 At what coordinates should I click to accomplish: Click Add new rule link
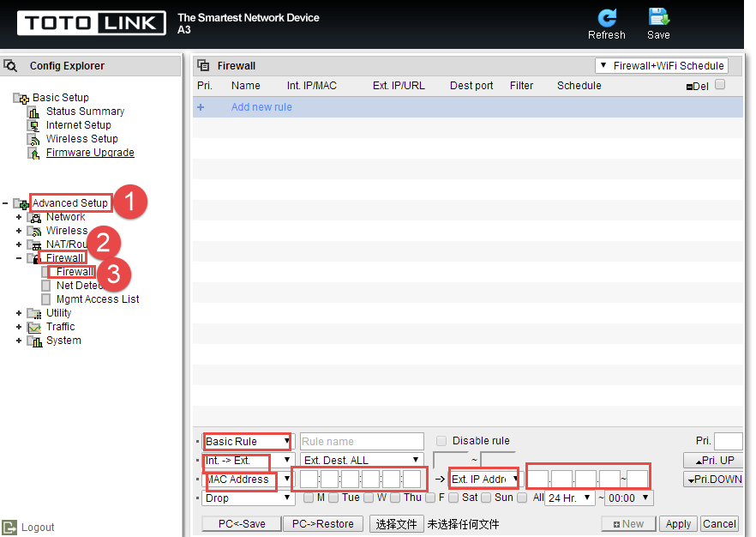pyautogui.click(x=261, y=107)
